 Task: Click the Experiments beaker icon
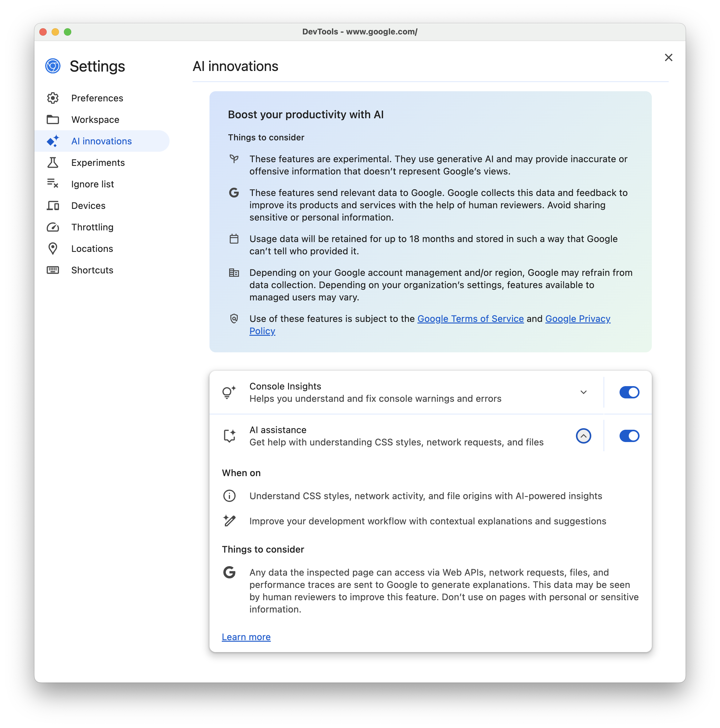[52, 162]
